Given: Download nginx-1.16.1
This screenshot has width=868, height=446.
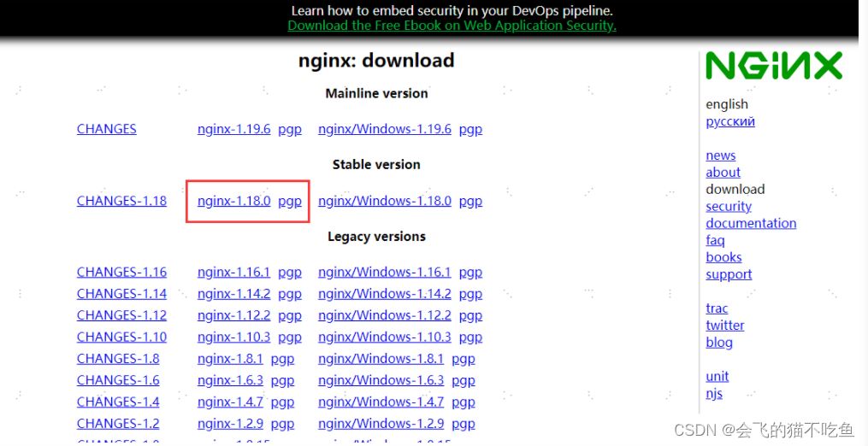Looking at the screenshot, I should coord(233,273).
